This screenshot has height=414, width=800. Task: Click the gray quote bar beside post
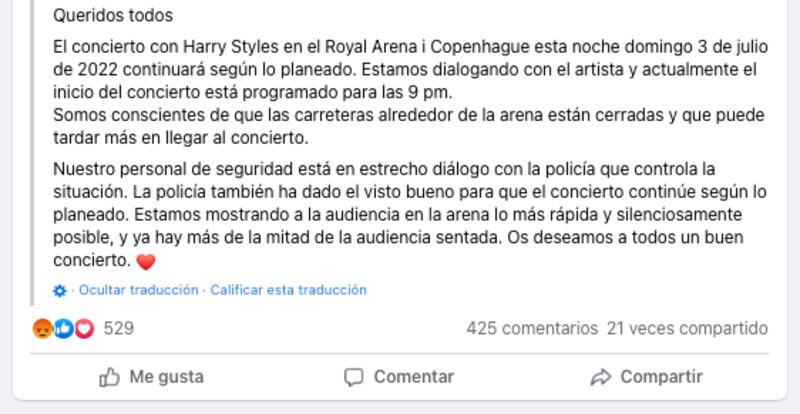click(32, 153)
